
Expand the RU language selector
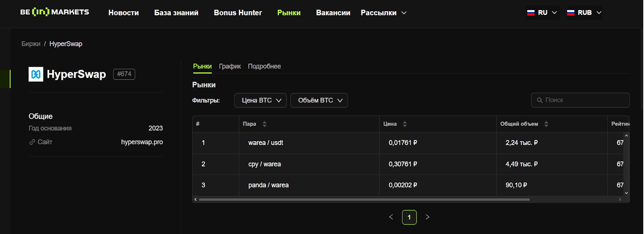[542, 13]
